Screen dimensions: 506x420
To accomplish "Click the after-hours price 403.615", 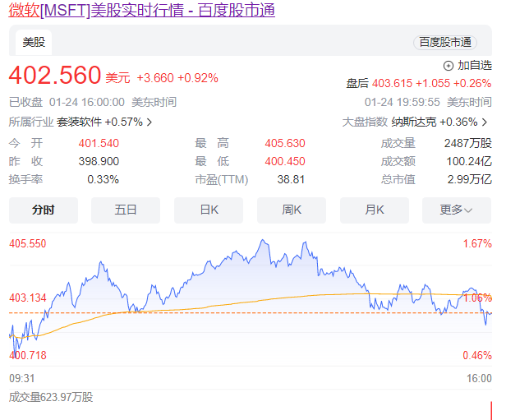I will tap(392, 83).
